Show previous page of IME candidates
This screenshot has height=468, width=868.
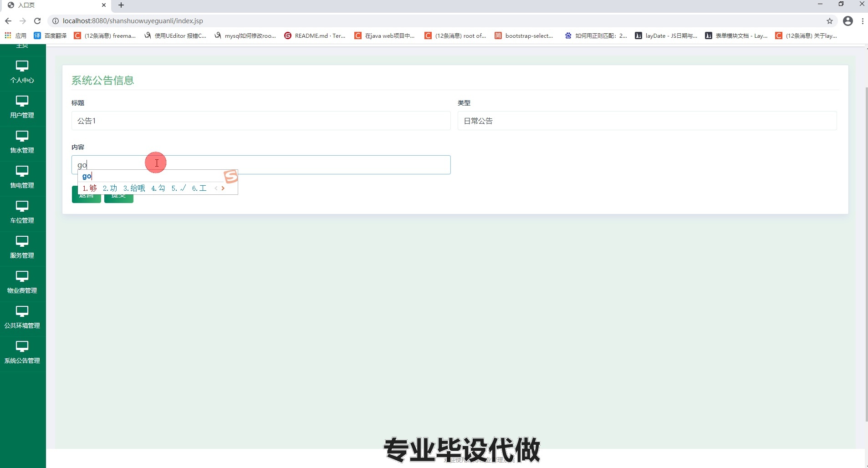pyautogui.click(x=216, y=188)
